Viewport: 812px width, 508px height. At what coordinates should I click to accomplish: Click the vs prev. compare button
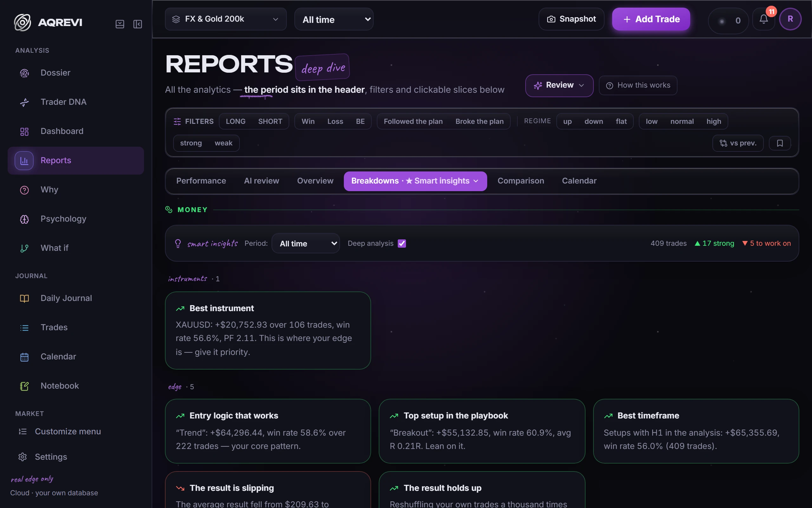pyautogui.click(x=738, y=143)
